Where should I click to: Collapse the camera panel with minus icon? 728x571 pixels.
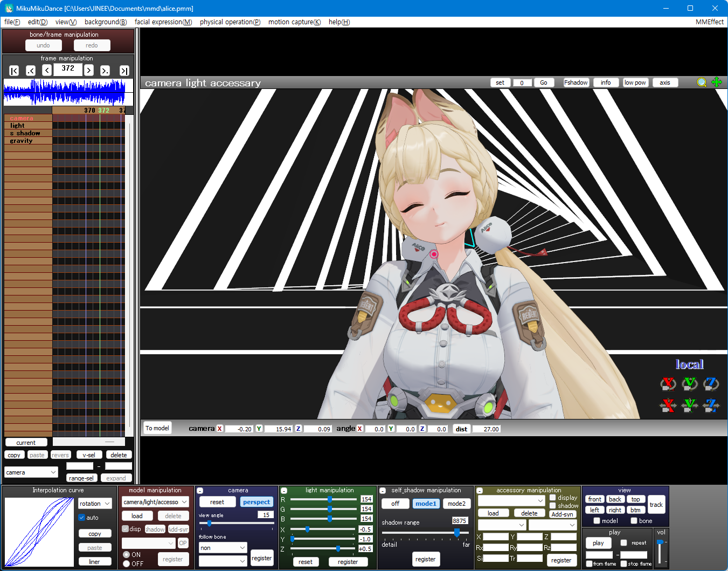pyautogui.click(x=200, y=491)
